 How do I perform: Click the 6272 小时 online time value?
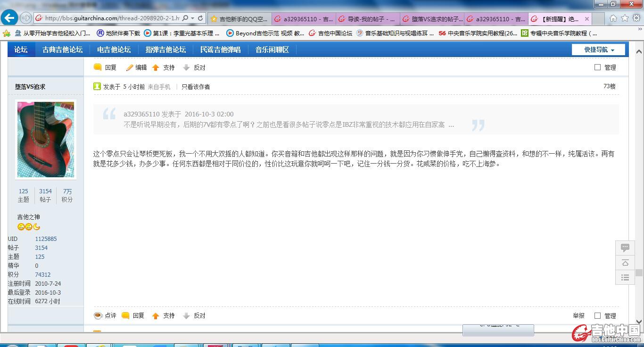47,301
